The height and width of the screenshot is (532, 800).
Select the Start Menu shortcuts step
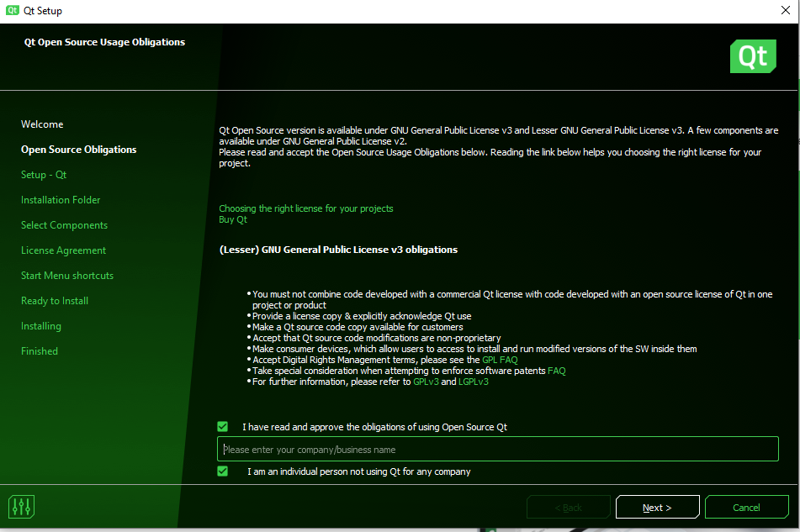coord(67,276)
